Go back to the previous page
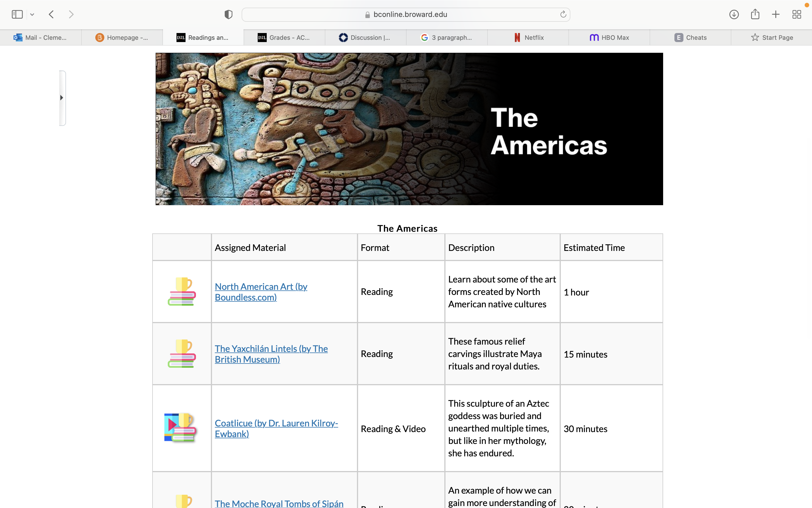The height and width of the screenshot is (508, 812). pos(51,14)
